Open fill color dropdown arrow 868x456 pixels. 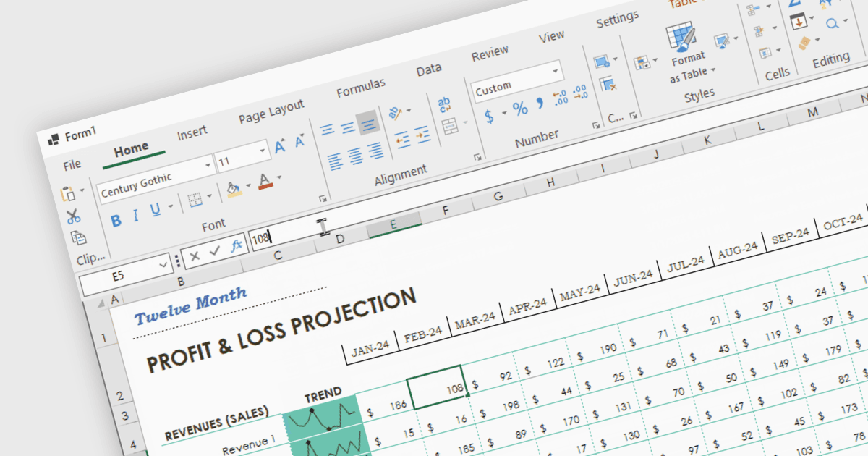click(x=247, y=186)
